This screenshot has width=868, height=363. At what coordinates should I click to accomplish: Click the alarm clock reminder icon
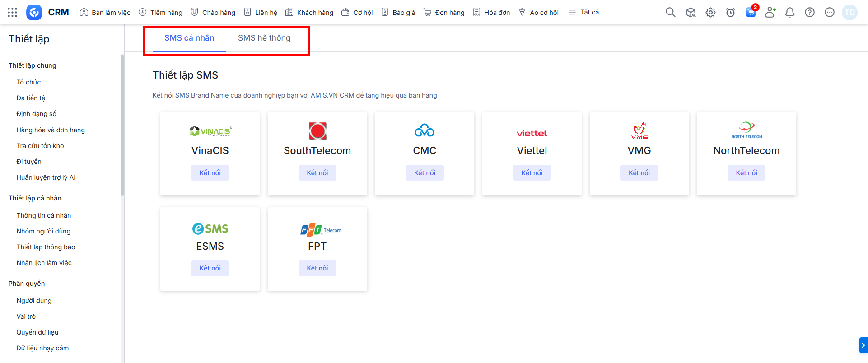[x=730, y=12]
